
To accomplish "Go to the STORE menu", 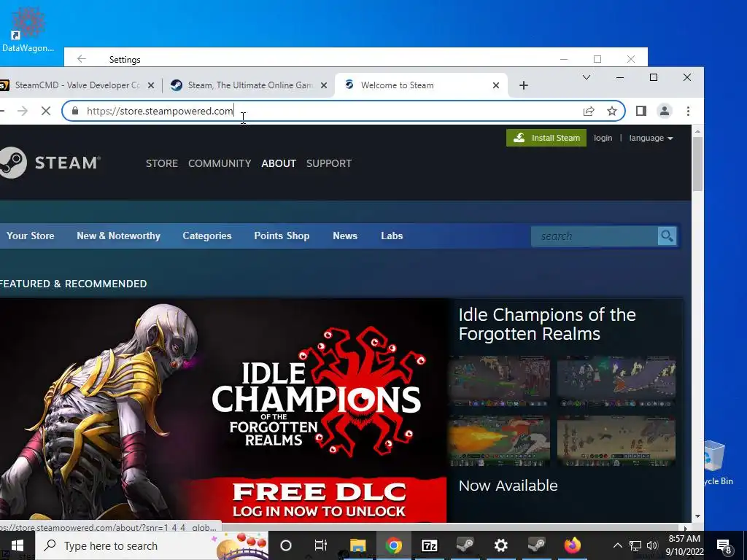I will pos(162,163).
